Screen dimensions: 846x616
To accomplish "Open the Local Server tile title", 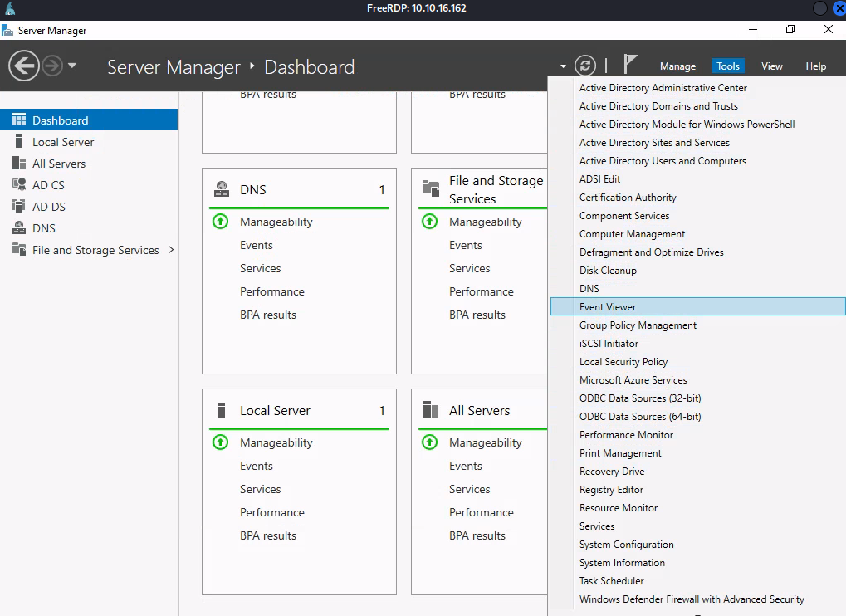I will click(x=275, y=410).
